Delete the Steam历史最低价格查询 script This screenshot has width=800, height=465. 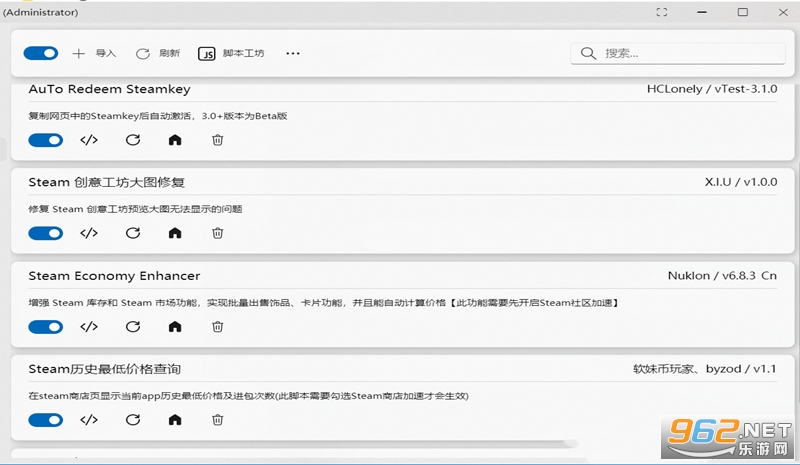(217, 420)
